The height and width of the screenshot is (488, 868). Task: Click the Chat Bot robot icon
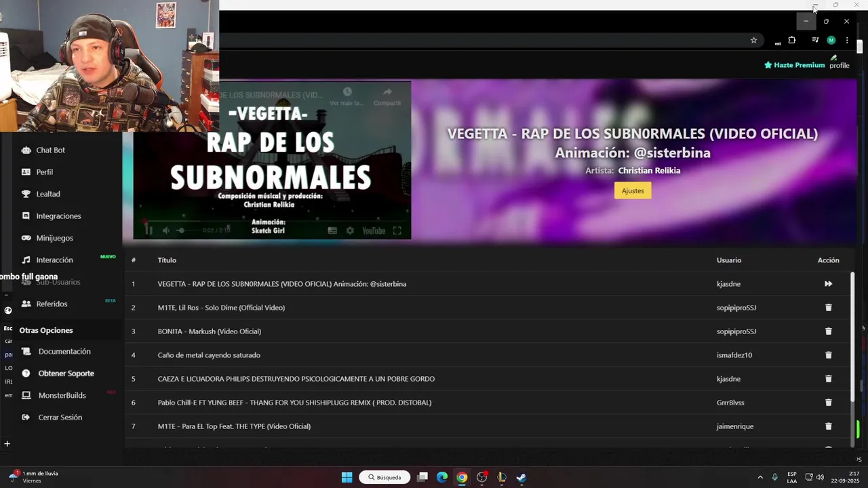pos(26,150)
